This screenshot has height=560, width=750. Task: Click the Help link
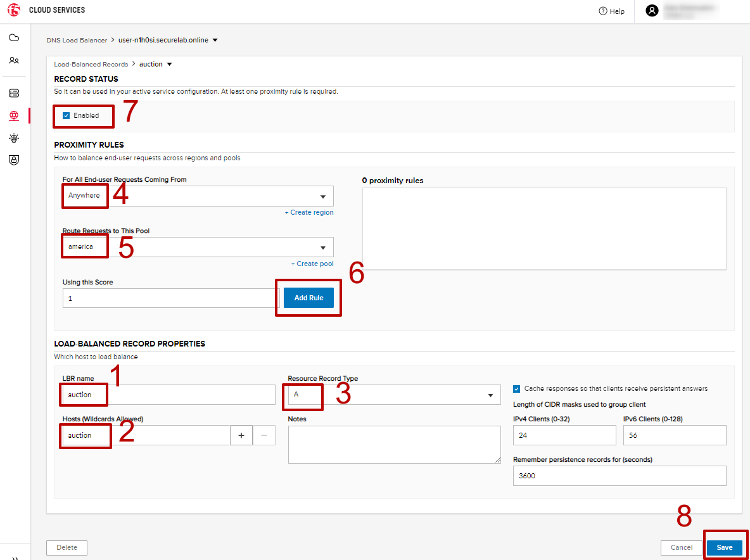[617, 11]
